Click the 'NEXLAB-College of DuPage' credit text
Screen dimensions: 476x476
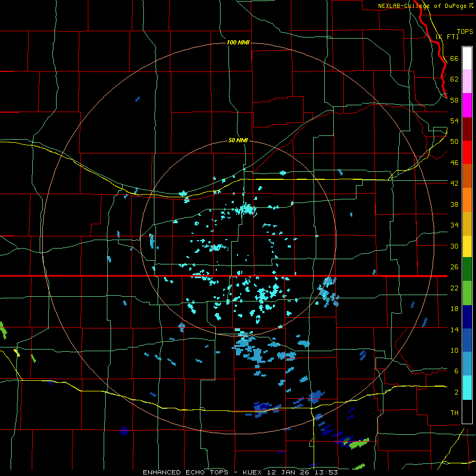click(x=422, y=6)
